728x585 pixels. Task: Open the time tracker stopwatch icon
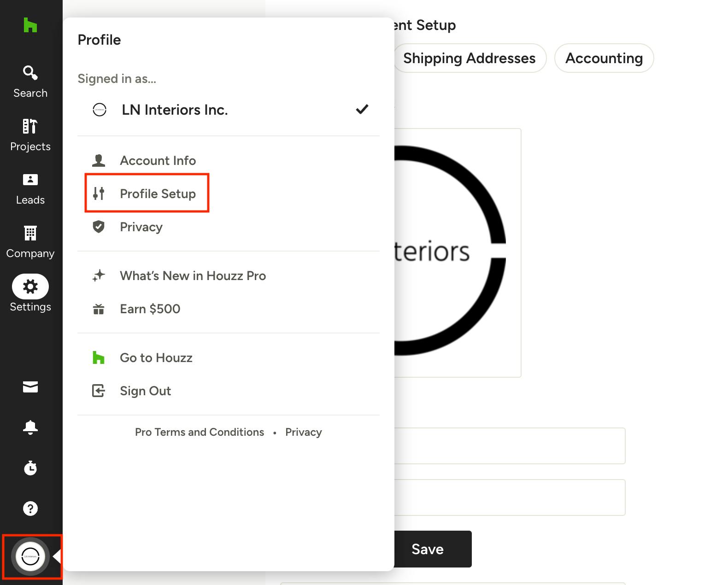coord(30,468)
